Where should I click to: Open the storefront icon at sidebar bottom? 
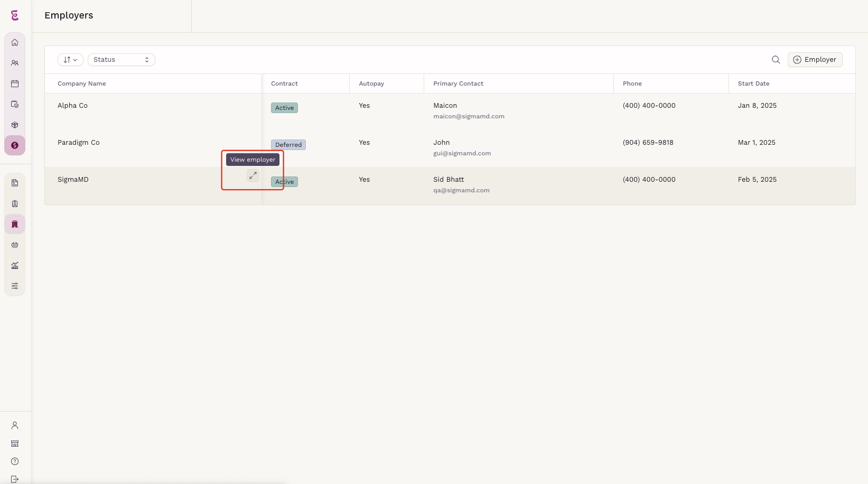tap(15, 443)
